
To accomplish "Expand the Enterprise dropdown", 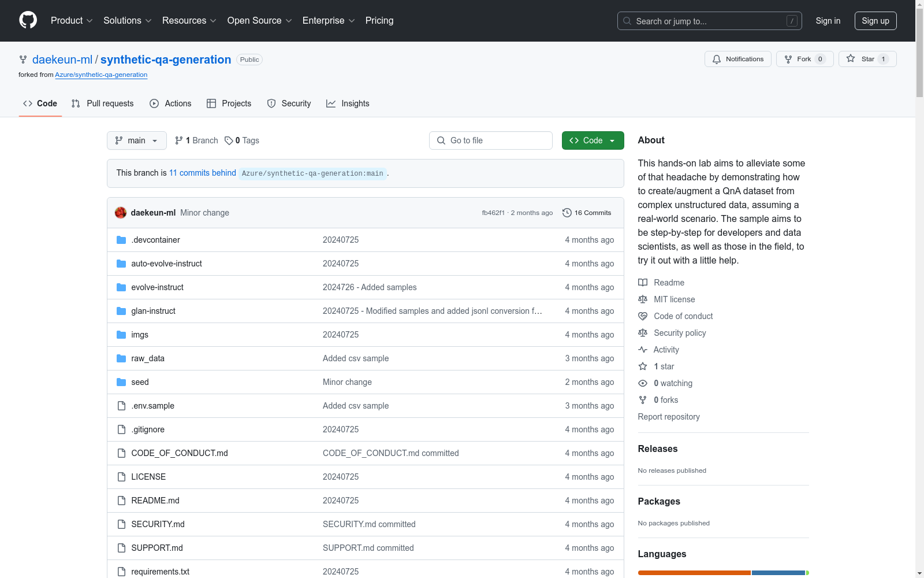I will tap(329, 21).
